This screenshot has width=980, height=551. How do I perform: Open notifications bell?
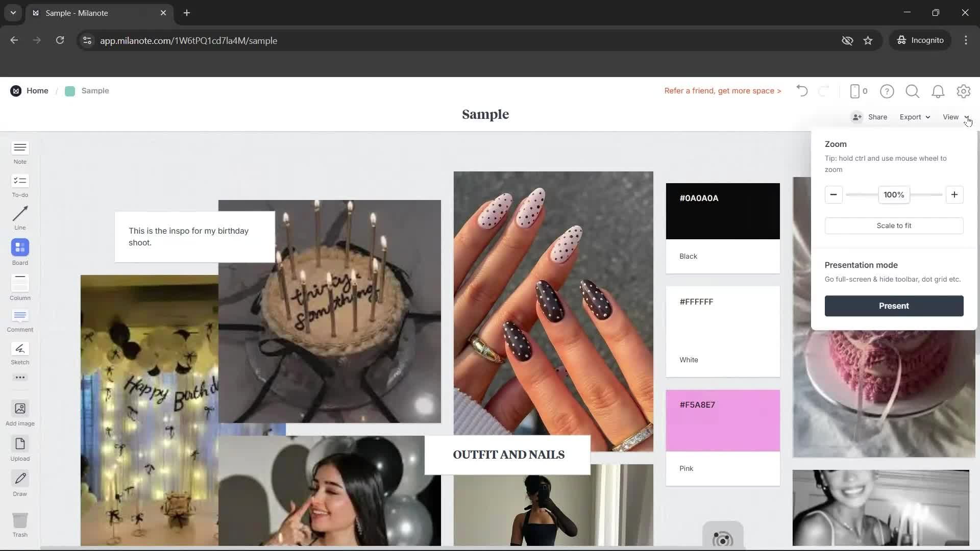point(938,91)
